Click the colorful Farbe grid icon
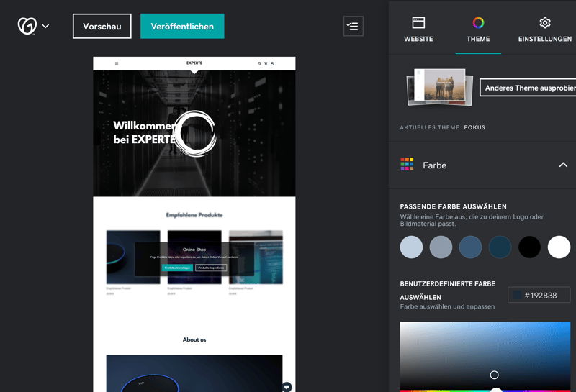Viewport: 576px width, 392px height. 407,164
